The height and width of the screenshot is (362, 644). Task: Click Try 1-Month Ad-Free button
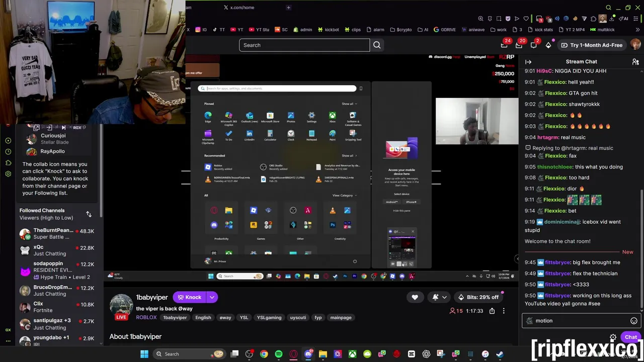pyautogui.click(x=592, y=45)
